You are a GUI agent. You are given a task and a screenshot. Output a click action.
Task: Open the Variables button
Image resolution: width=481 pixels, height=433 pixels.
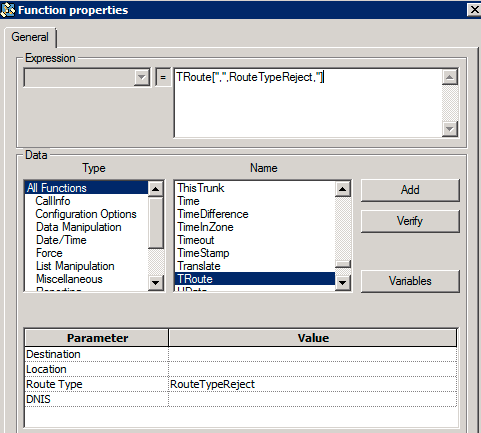point(410,281)
